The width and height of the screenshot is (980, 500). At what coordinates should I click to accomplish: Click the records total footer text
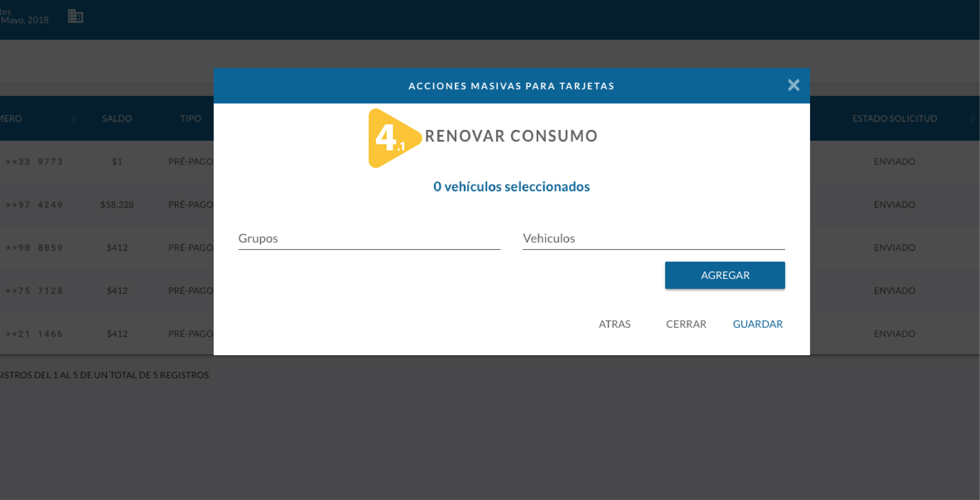pyautogui.click(x=104, y=375)
